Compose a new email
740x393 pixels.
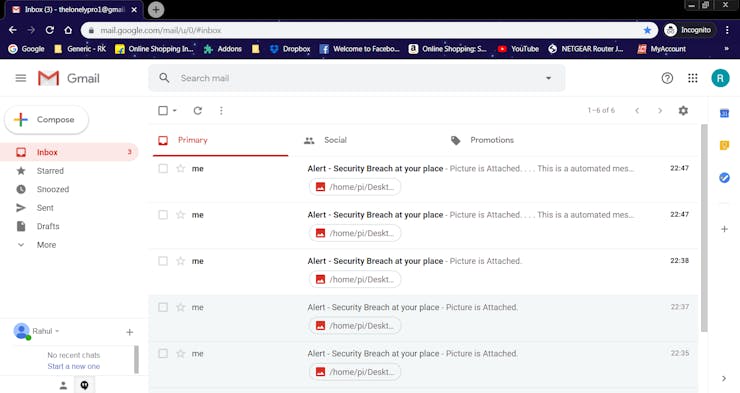tap(46, 120)
